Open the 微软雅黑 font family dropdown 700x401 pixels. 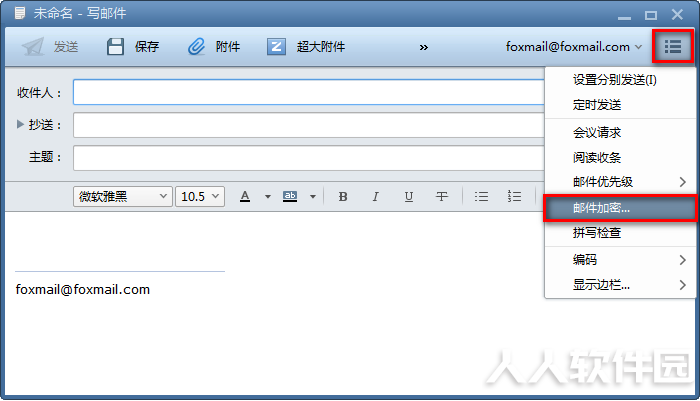pyautogui.click(x=123, y=196)
